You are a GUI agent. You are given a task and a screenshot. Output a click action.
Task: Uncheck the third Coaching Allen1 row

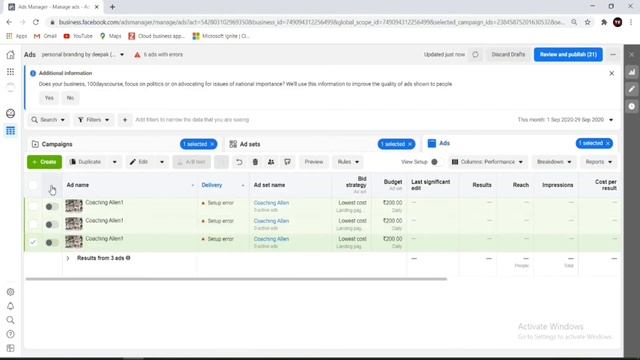[x=33, y=242]
